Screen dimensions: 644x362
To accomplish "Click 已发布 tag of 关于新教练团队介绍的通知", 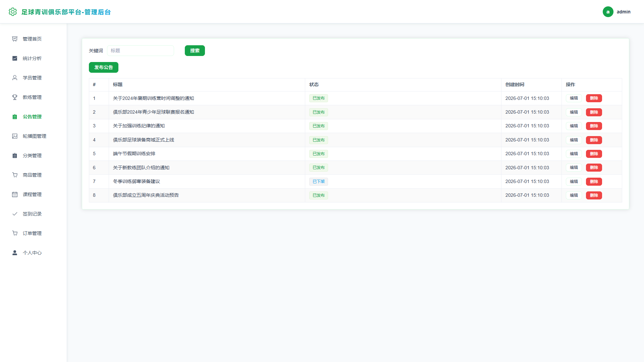I will tap(318, 168).
